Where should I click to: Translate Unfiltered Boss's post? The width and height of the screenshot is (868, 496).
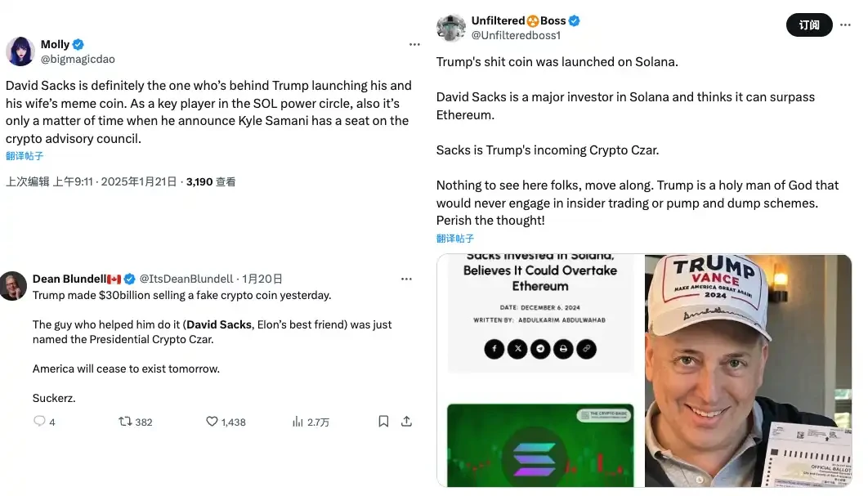click(x=454, y=238)
